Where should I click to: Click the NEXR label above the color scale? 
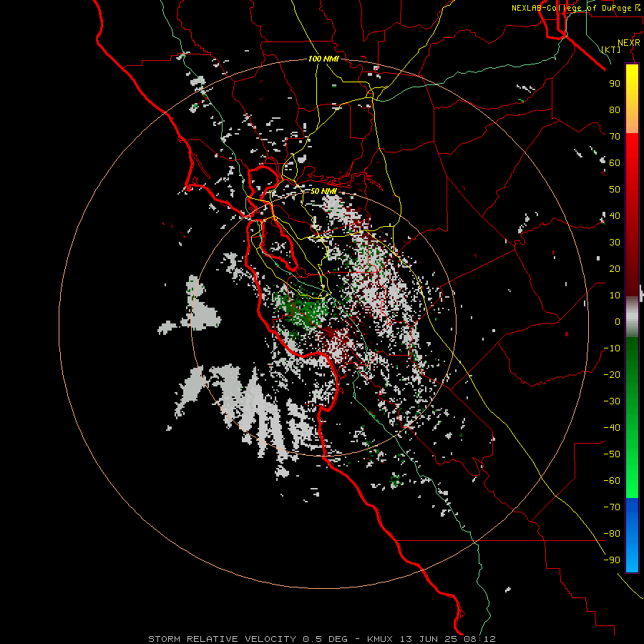[629, 43]
